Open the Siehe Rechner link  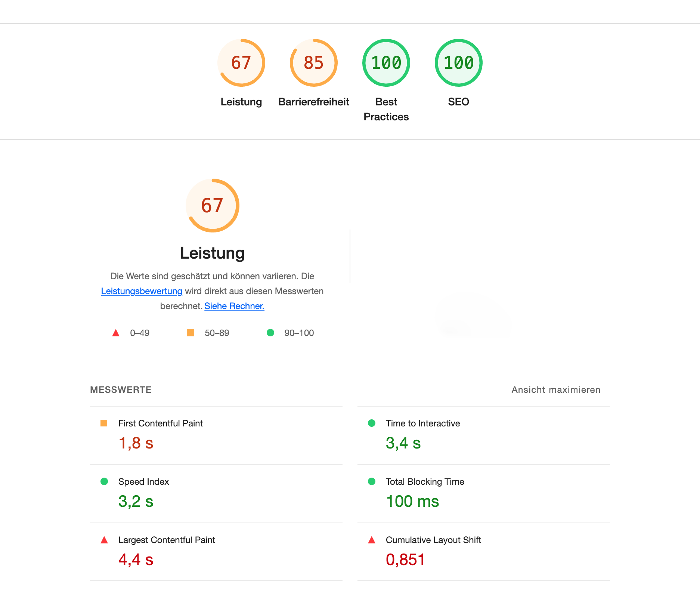tap(234, 306)
